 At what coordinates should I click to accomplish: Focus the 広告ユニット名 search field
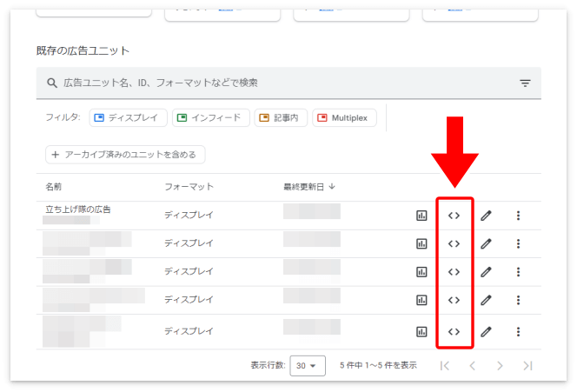click(x=288, y=83)
